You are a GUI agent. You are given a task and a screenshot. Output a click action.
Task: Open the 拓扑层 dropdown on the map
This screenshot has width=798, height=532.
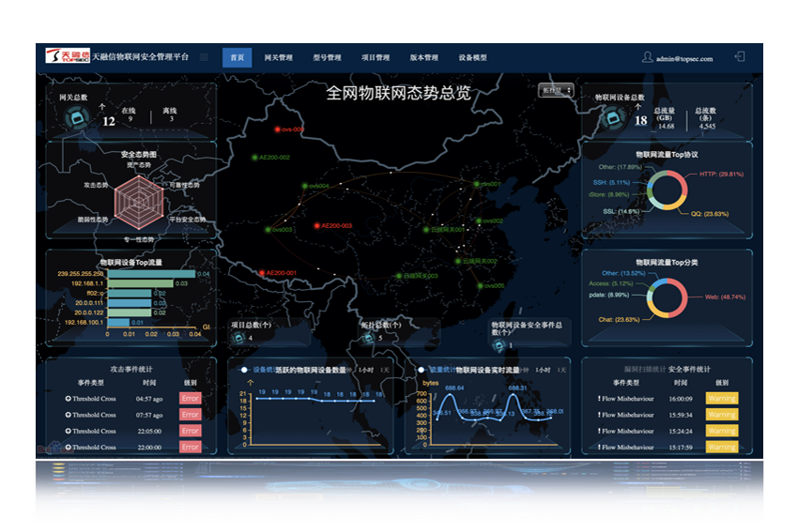[556, 90]
